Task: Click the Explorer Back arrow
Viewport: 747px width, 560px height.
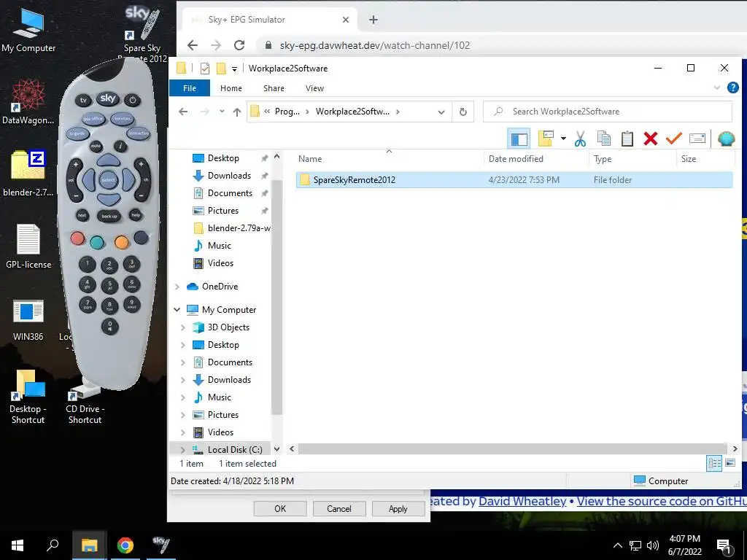Action: pyautogui.click(x=183, y=112)
